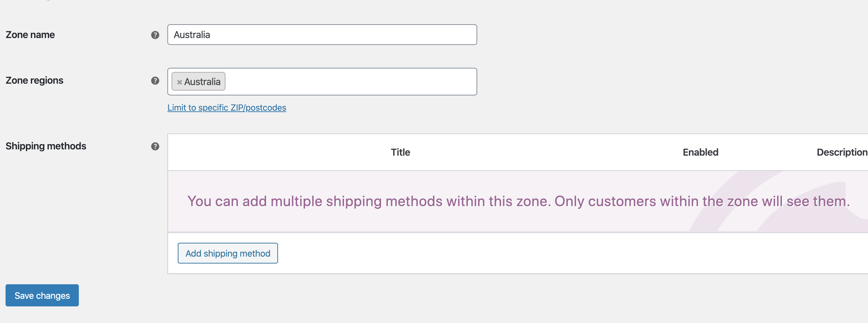Save changes to the shipping zone
Viewport: 868px width, 323px height.
point(42,295)
